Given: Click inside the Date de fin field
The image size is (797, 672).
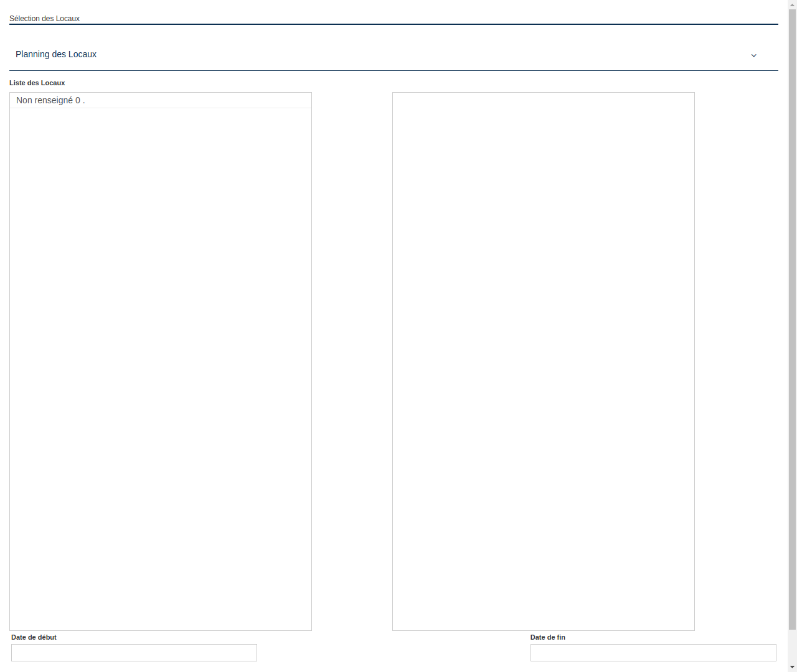Looking at the screenshot, I should click(x=653, y=653).
